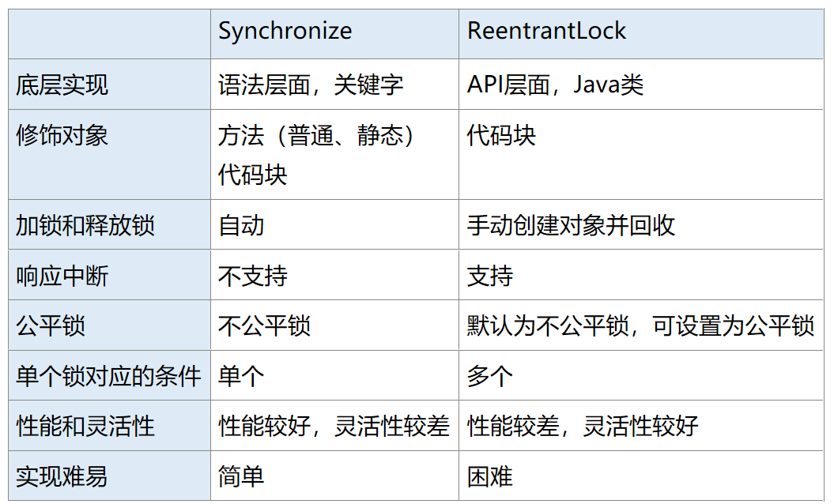The height and width of the screenshot is (504, 834).
Task: Click the ReentrantLock column header cell
Action: [x=546, y=32]
